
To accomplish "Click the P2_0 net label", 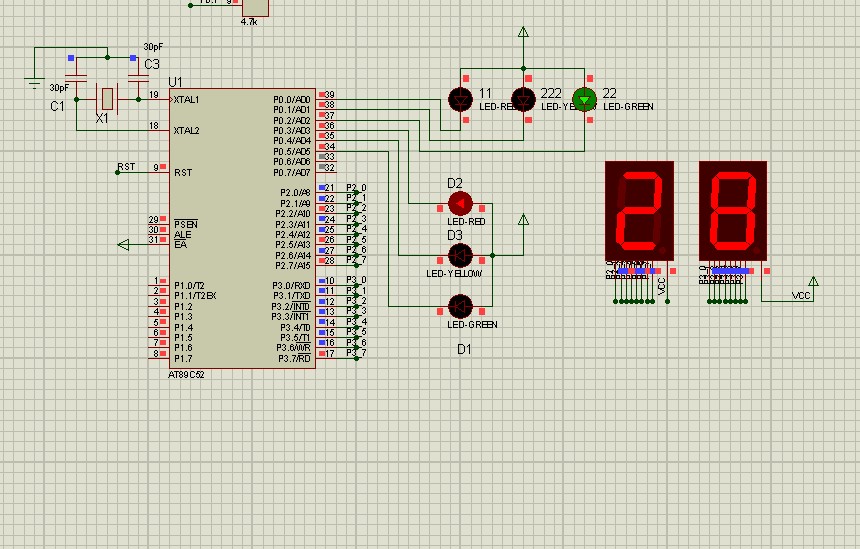I will point(357,188).
